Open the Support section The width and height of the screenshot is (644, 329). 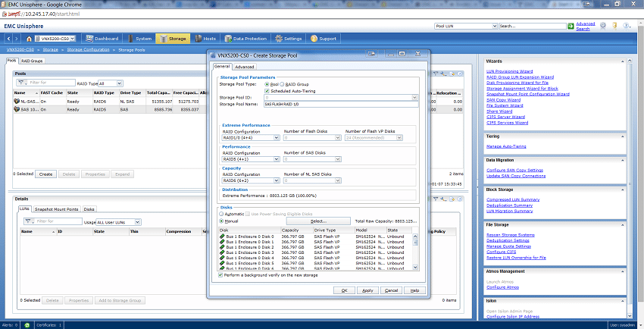[324, 39]
